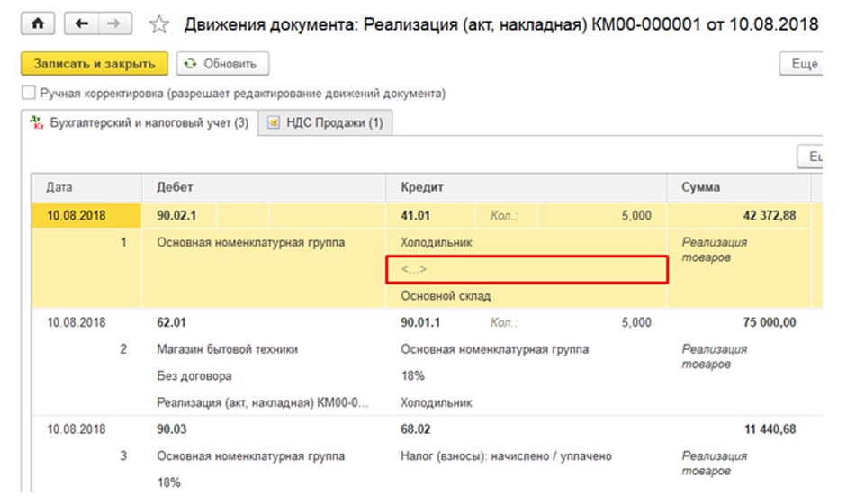
Task: Click 18% under account 90.03
Action: pyautogui.click(x=168, y=482)
